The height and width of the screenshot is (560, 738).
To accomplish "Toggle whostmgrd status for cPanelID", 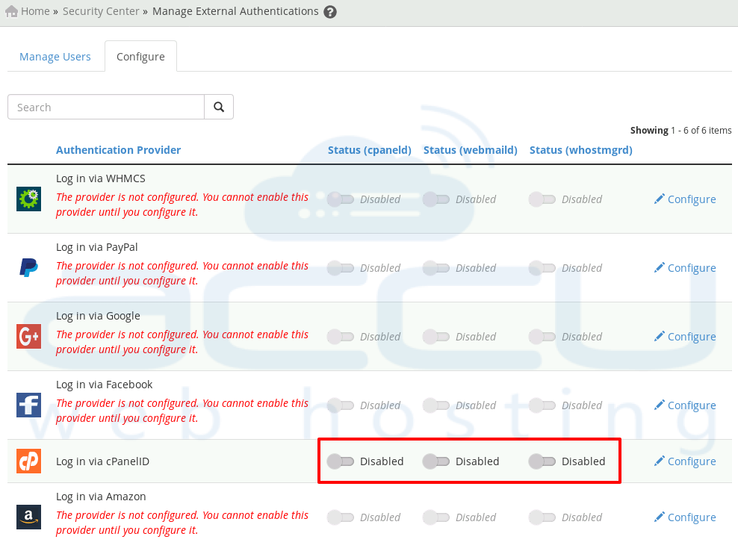I will pyautogui.click(x=542, y=461).
